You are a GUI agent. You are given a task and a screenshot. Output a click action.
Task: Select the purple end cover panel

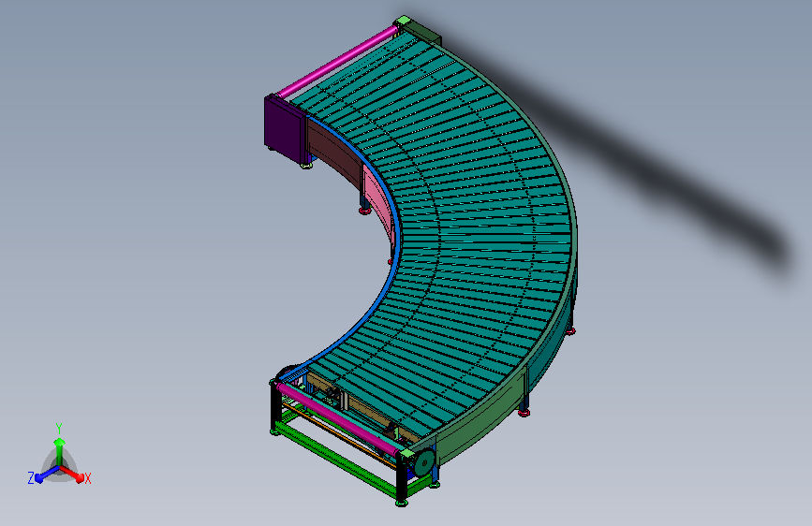pyautogui.click(x=284, y=128)
